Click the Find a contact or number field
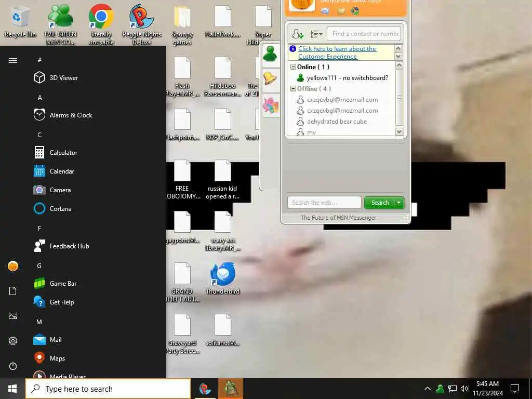Viewport: 532px width, 399px height. point(364,34)
